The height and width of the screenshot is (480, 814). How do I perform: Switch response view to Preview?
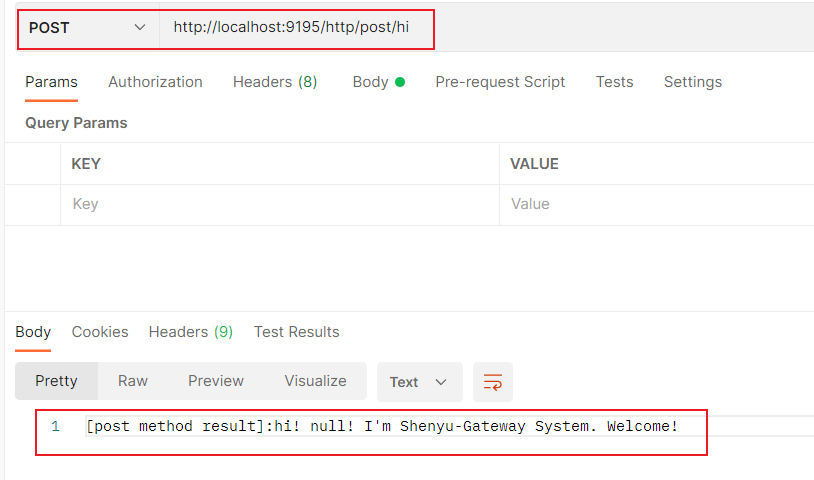pos(216,381)
